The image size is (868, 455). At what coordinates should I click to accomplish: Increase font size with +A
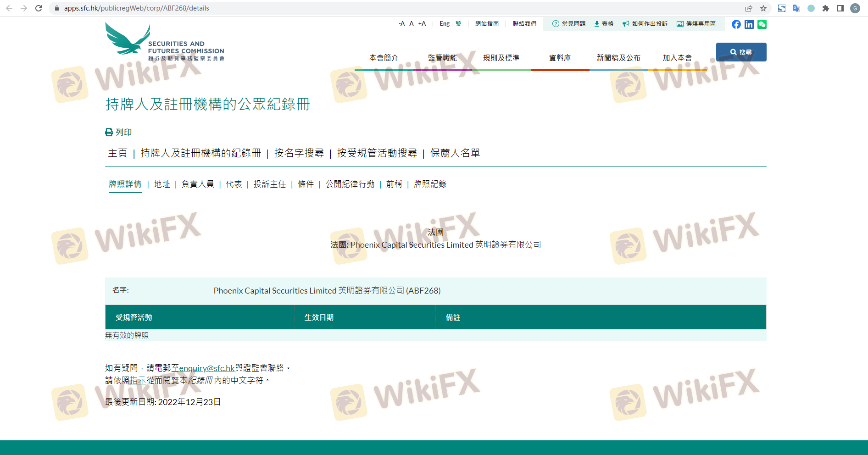point(422,24)
